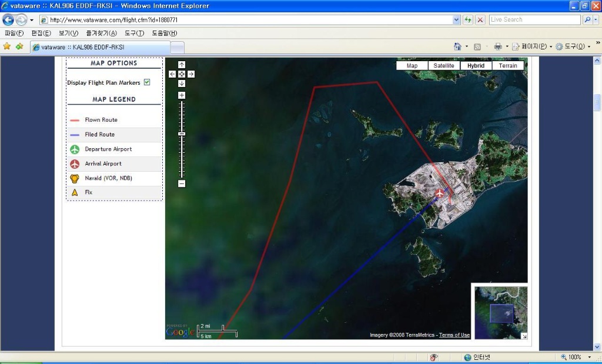The width and height of the screenshot is (602, 364).
Task: Click the printer icon in the toolbar
Action: tap(497, 46)
